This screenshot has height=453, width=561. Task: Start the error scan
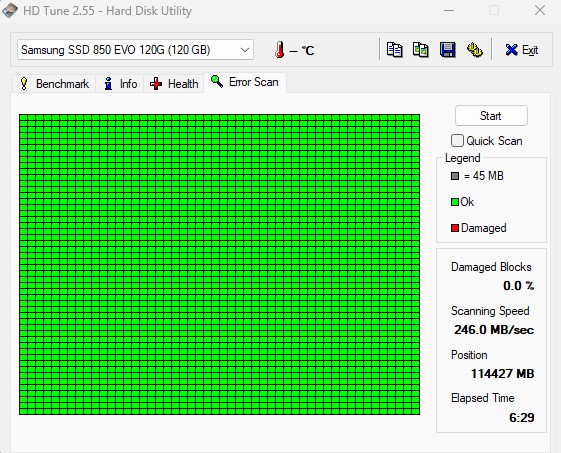(x=491, y=116)
